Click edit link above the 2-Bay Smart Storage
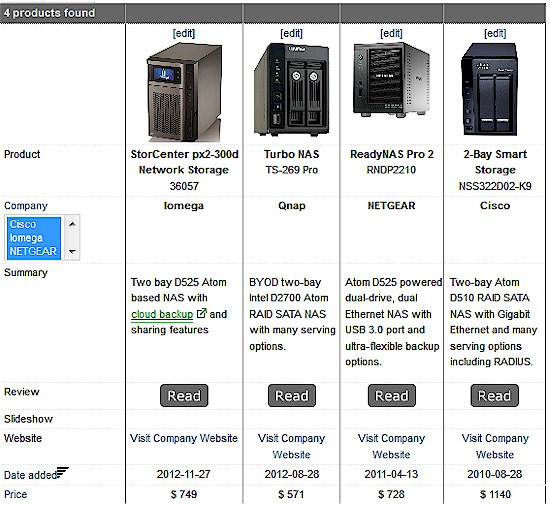Screen dimensions: 550x505 click(x=495, y=33)
